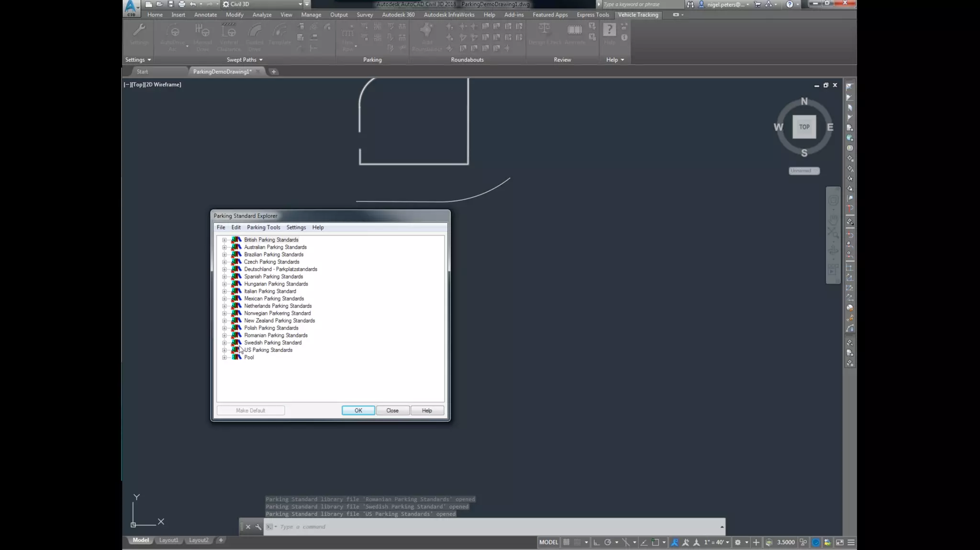Click TOP face of the ViewCube
The width and height of the screenshot is (980, 550).
click(804, 127)
